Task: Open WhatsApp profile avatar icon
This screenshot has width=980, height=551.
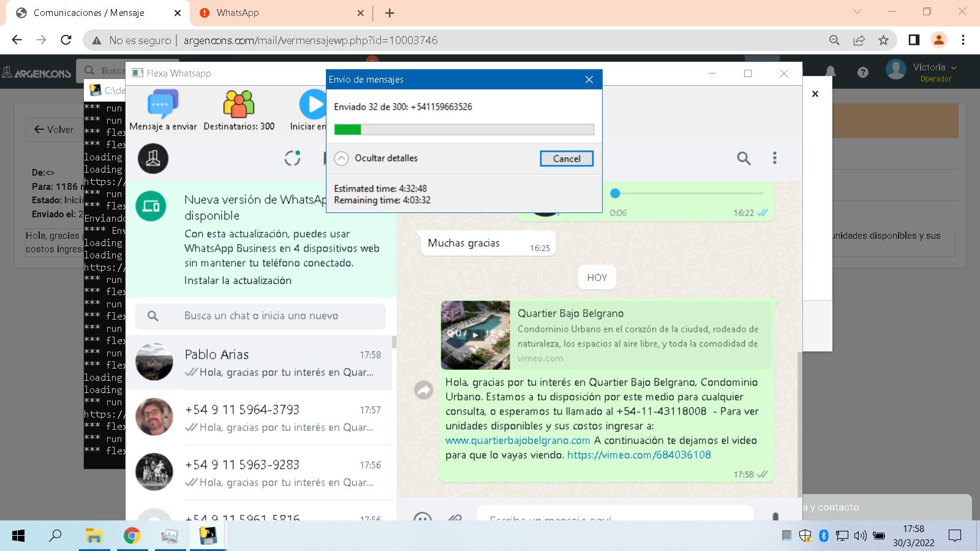Action: click(x=153, y=159)
